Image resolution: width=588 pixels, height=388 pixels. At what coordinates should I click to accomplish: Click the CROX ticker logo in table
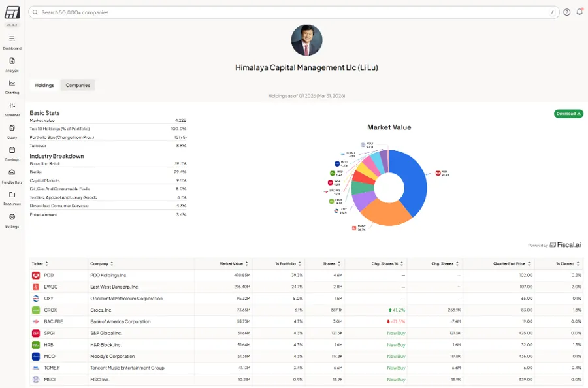(36, 310)
